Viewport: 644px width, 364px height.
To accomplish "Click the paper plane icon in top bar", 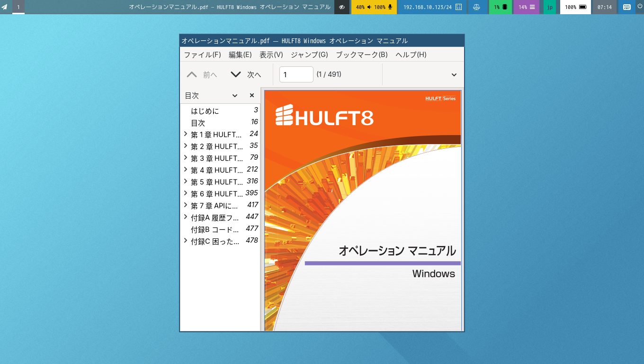I will [5, 7].
